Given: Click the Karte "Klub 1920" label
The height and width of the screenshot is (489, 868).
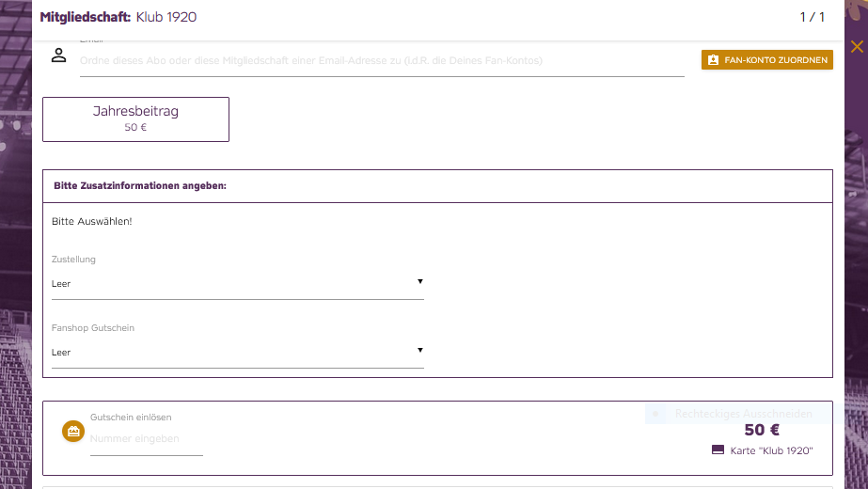Looking at the screenshot, I should [771, 450].
